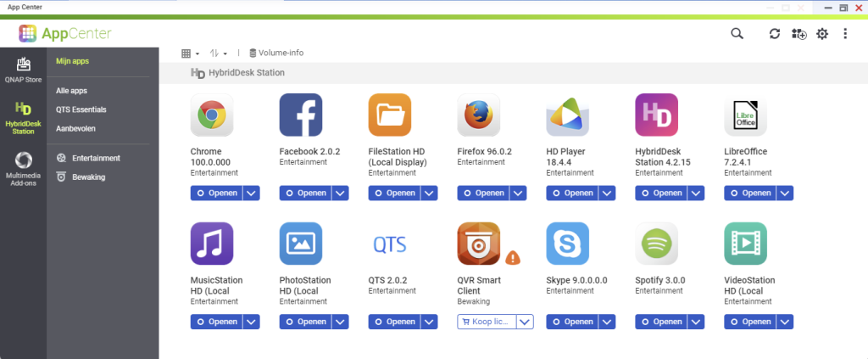This screenshot has height=359, width=868.
Task: Open LibreOffice with Openen button
Action: coord(750,193)
